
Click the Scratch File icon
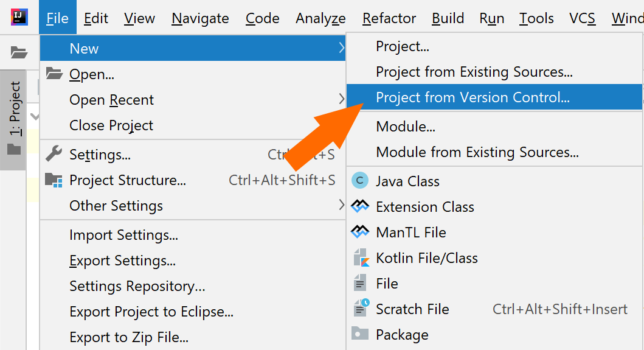[x=361, y=308]
